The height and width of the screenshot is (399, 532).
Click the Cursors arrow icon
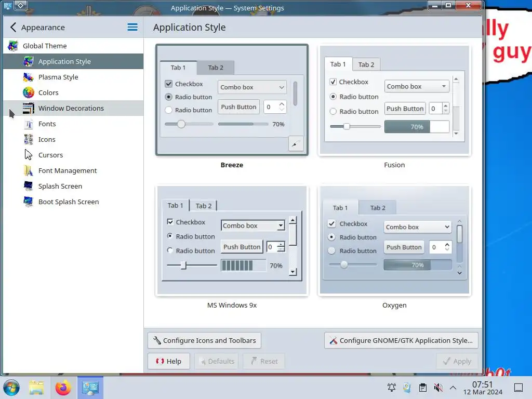point(29,155)
